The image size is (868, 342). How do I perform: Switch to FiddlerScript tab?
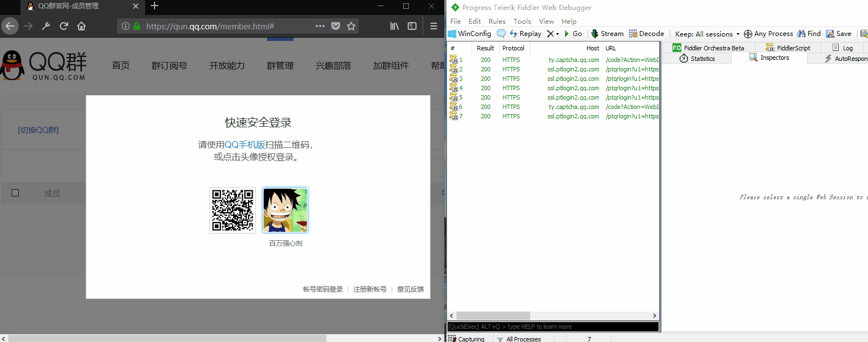pos(788,48)
